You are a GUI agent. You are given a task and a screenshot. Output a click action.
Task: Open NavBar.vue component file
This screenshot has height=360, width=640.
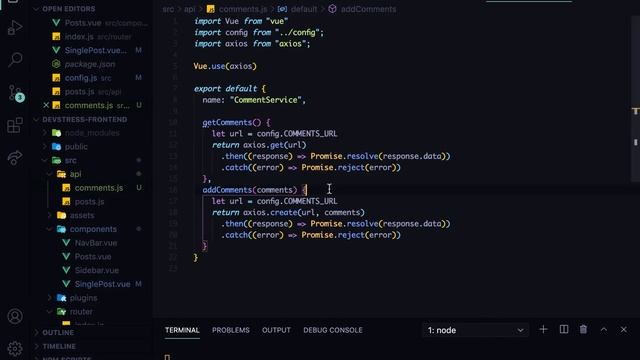point(96,243)
